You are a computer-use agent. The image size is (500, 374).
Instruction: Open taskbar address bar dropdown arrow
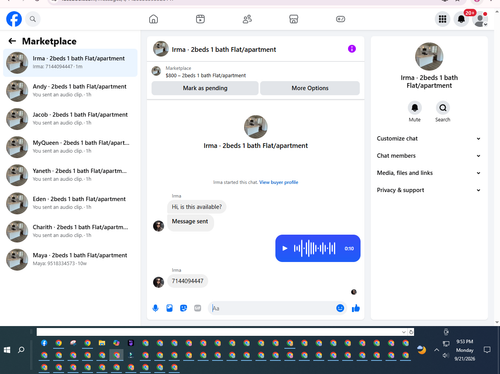404,332
